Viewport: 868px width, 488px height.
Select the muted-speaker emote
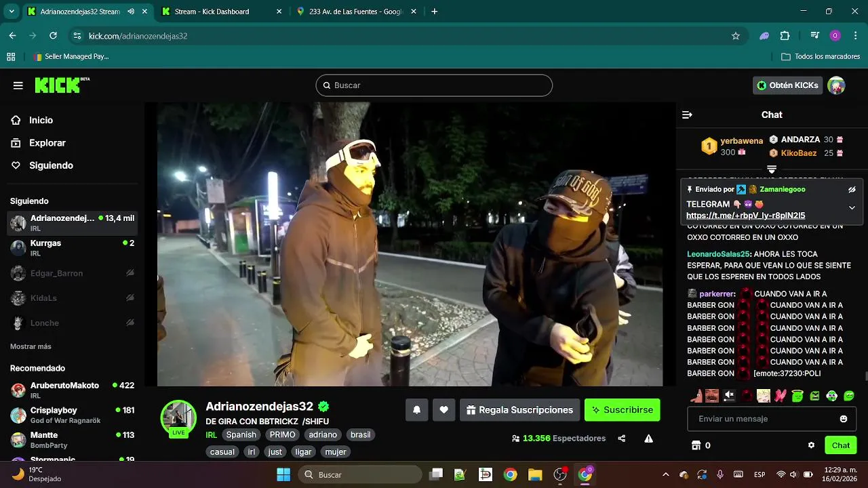coord(729,395)
